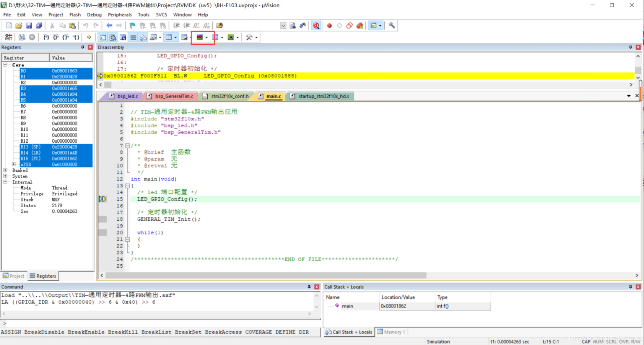Toggle Disassembly window visibility
644x345 pixels.
(x=113, y=37)
